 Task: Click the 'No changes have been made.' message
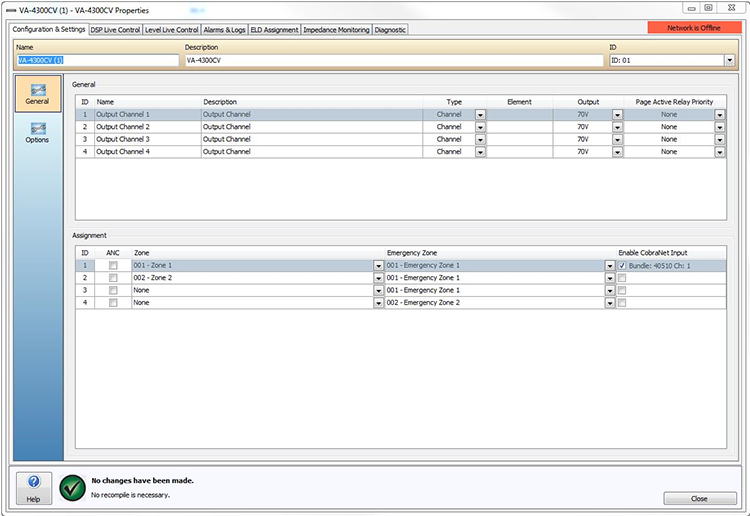pyautogui.click(x=143, y=481)
